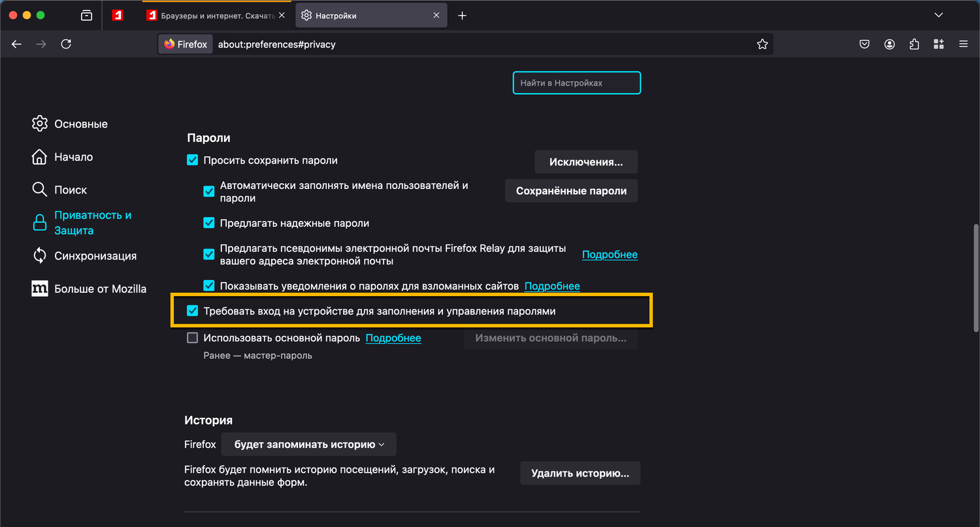The width and height of the screenshot is (980, 527).
Task: Open "Синхронизация" settings section
Action: pyautogui.click(x=95, y=256)
